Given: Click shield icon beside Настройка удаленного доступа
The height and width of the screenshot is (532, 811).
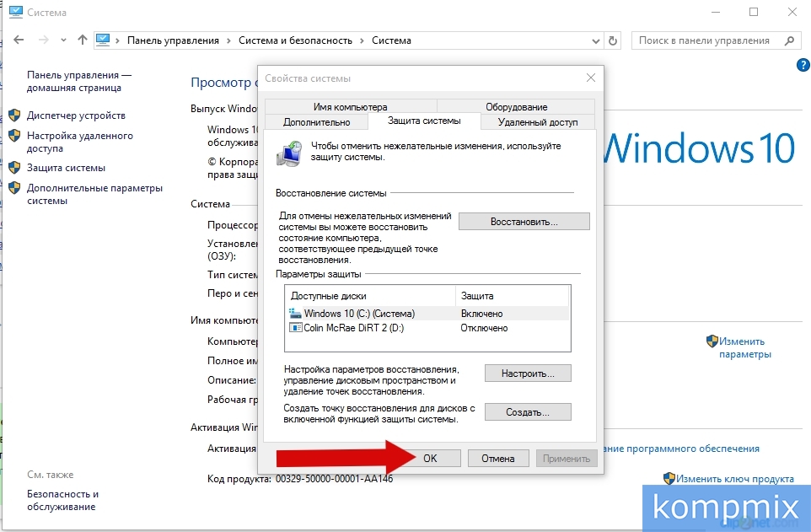Looking at the screenshot, I should click(x=14, y=136).
